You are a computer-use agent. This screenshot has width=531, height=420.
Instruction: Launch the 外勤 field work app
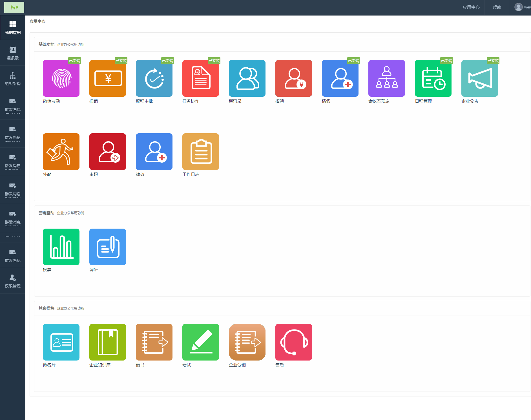(x=61, y=152)
